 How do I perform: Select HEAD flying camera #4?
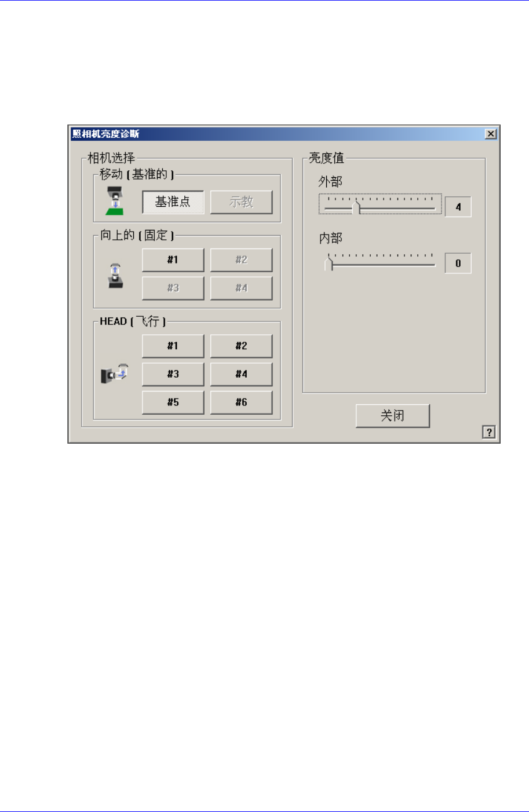point(241,374)
